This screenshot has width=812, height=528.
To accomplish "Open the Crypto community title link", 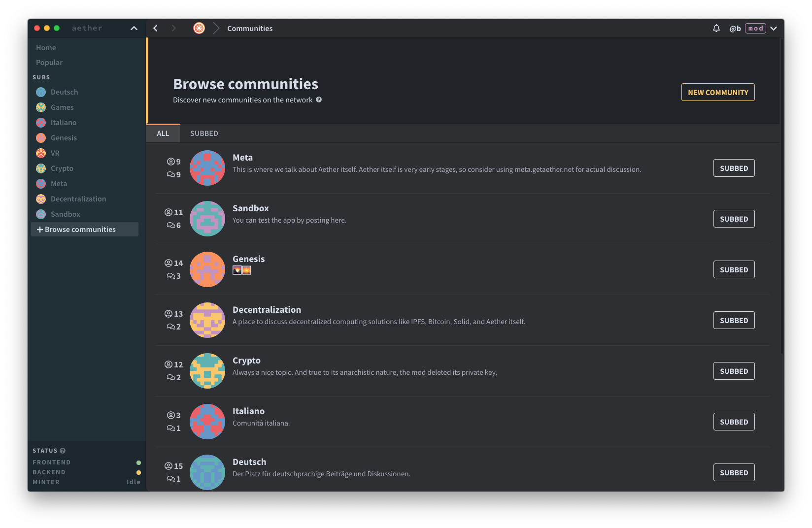I will pyautogui.click(x=246, y=361).
